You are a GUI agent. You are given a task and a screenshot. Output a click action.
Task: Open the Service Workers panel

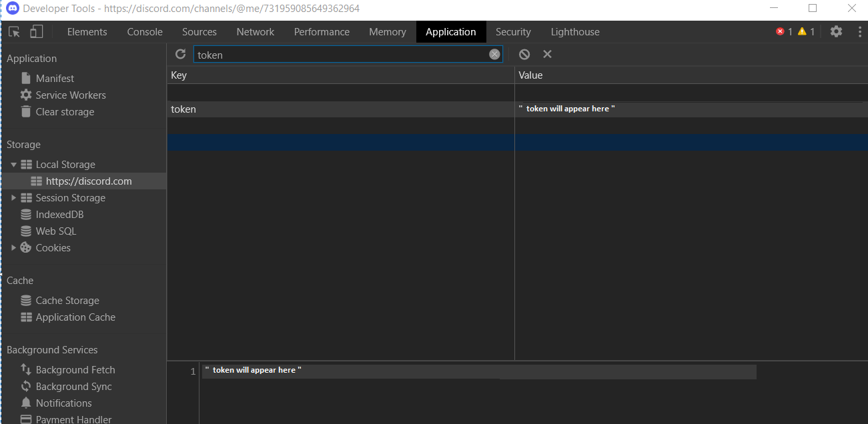point(69,95)
